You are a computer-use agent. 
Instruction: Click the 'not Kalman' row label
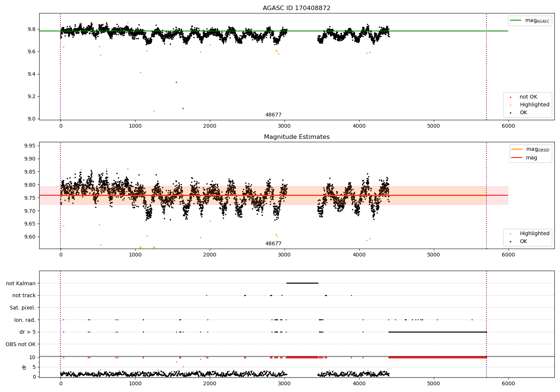pyautogui.click(x=21, y=283)
